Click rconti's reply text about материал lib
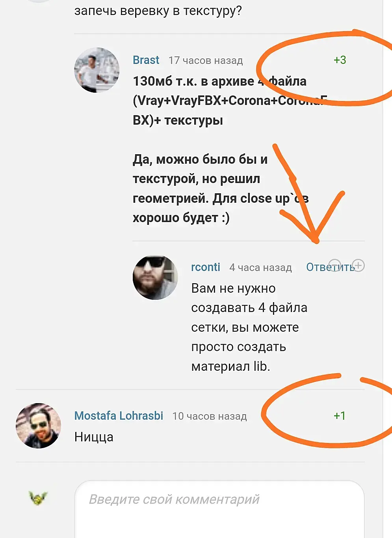Image resolution: width=392 pixels, height=538 pixels. click(249, 327)
